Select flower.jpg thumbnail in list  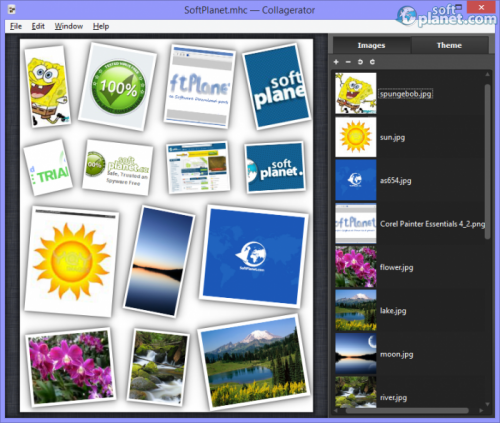click(356, 267)
